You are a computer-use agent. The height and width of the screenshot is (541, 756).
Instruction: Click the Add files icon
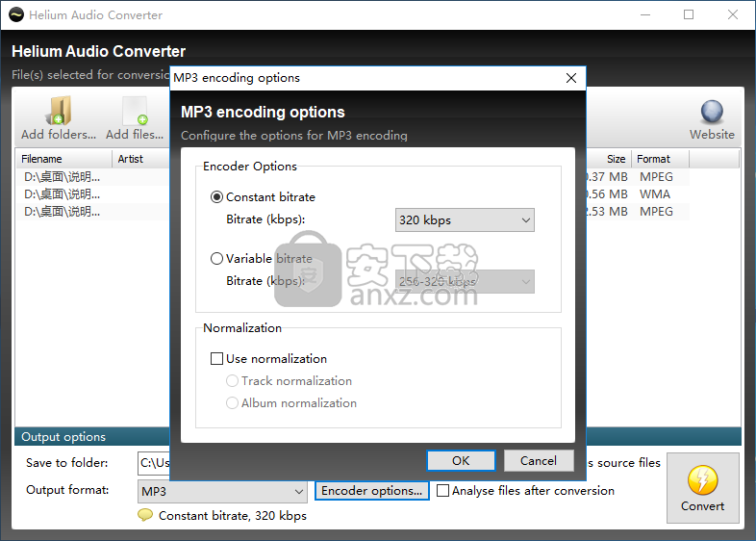click(x=135, y=111)
